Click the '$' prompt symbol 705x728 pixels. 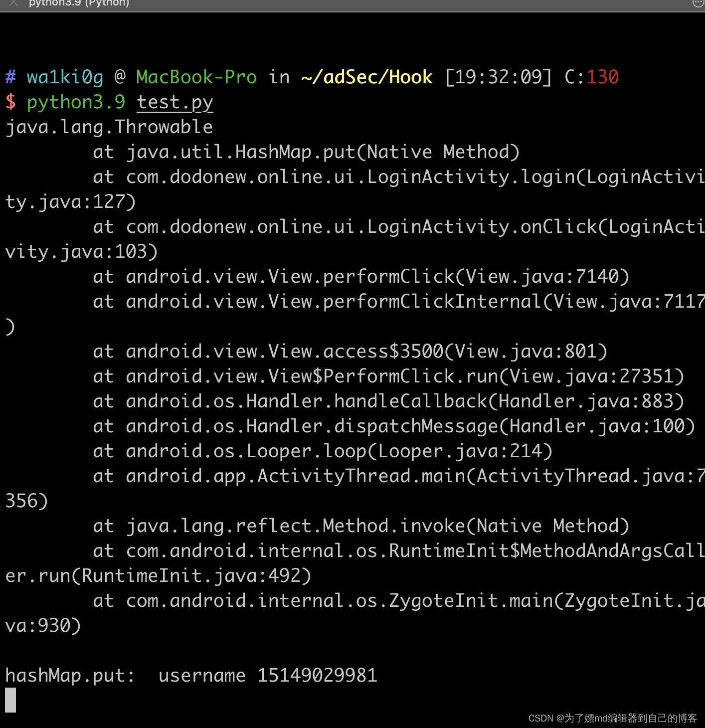click(x=10, y=102)
